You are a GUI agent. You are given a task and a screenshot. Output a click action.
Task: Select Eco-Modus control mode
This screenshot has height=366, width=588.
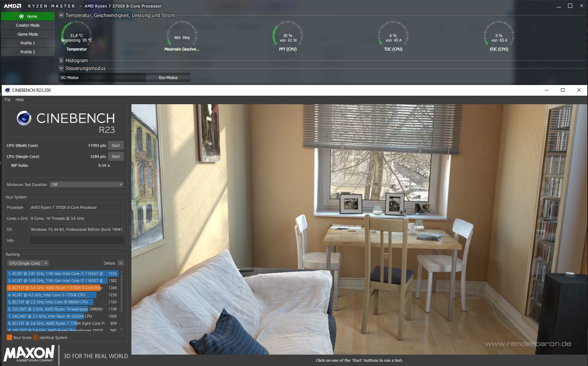168,78
